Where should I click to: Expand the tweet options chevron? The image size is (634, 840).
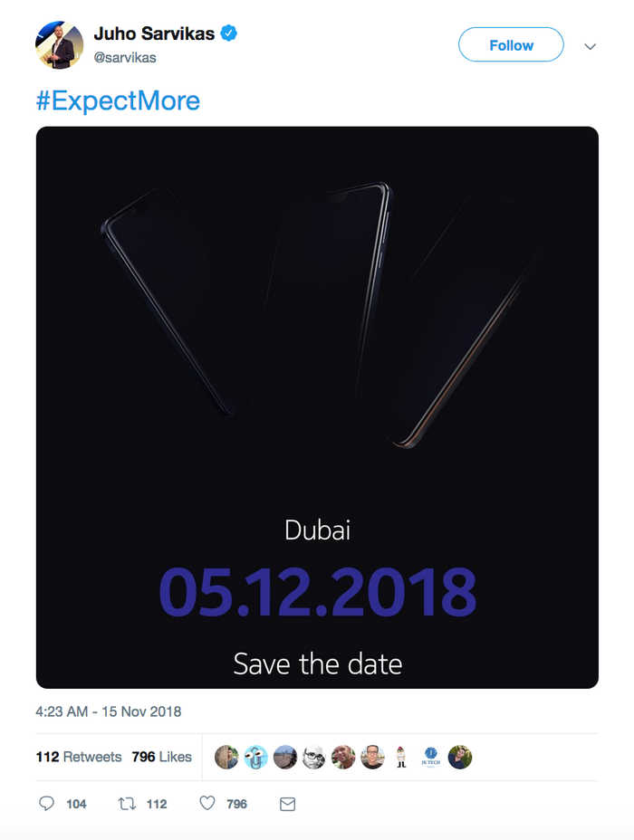click(590, 46)
